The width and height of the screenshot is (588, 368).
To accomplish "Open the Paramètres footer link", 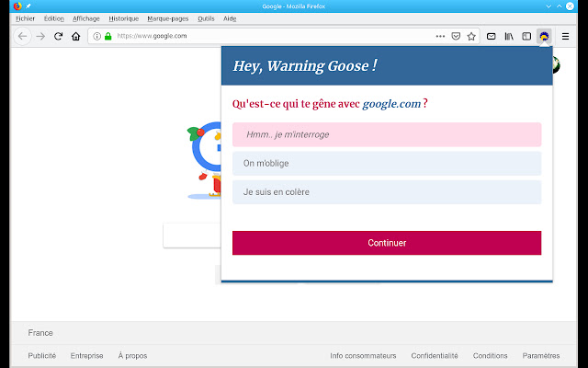I will tap(541, 356).
